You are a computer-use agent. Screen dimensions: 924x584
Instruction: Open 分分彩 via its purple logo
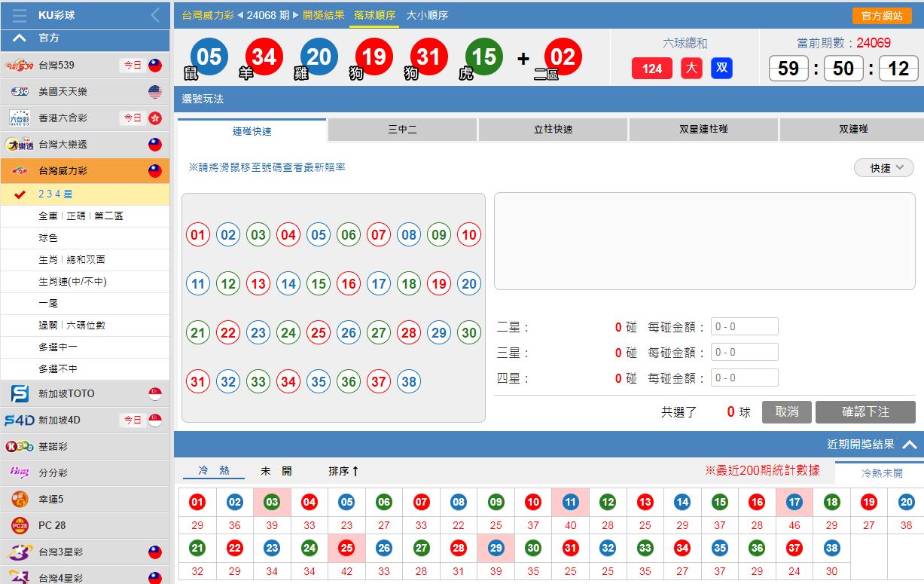coord(20,472)
